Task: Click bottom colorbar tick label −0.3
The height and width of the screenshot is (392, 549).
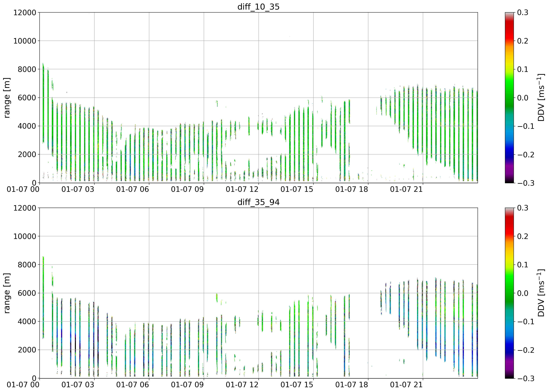Action: [x=526, y=378]
